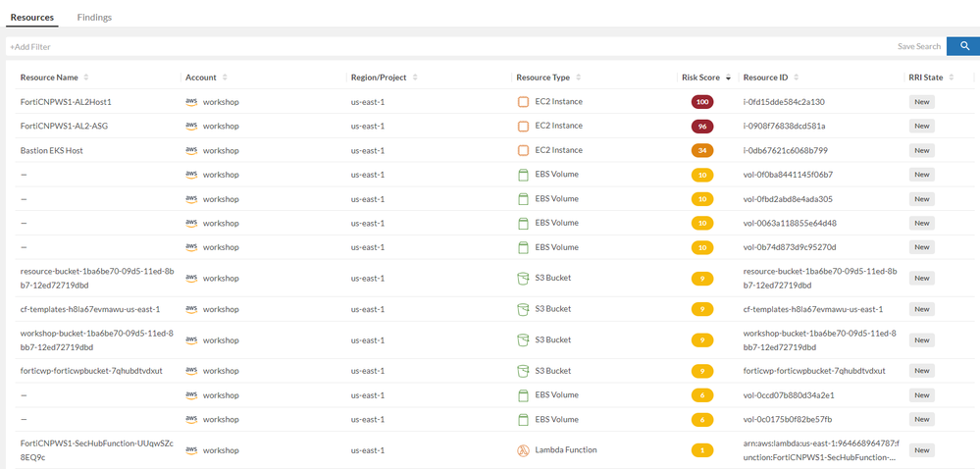Click the Save Search link
The height and width of the screenshot is (469, 980).
coord(919,46)
